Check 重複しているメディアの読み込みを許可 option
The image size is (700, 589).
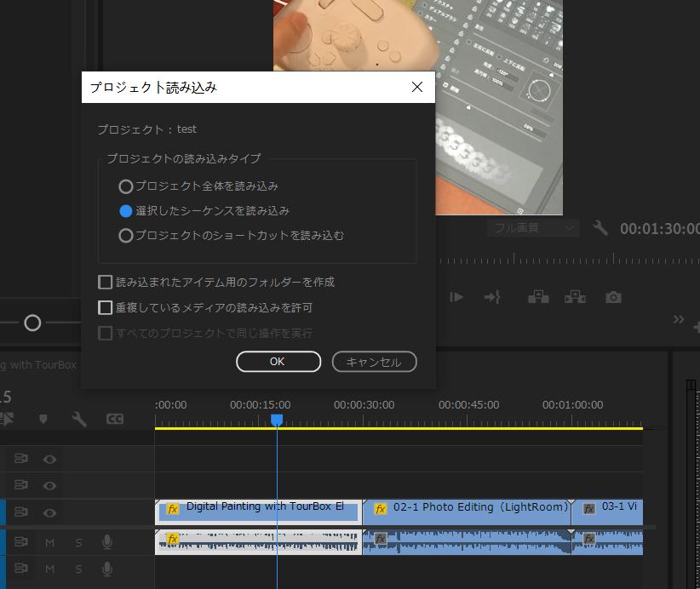106,308
